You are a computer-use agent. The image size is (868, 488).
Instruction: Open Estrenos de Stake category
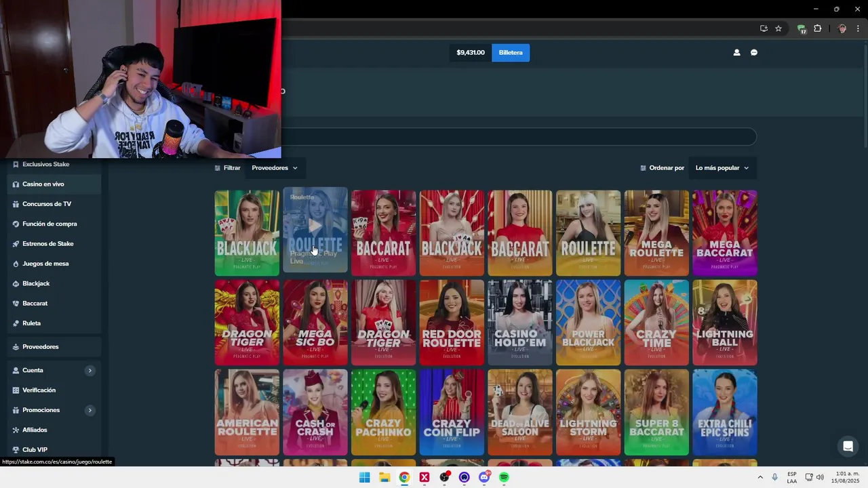pyautogui.click(x=54, y=244)
